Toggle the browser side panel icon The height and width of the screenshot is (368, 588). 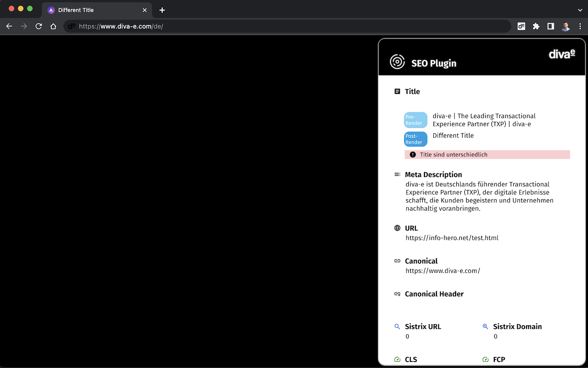pyautogui.click(x=551, y=26)
